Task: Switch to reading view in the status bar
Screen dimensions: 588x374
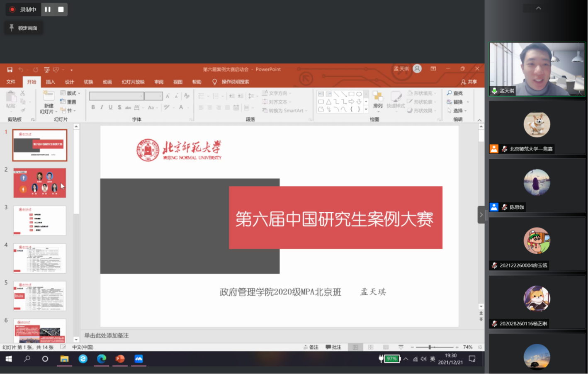Action: 386,347
